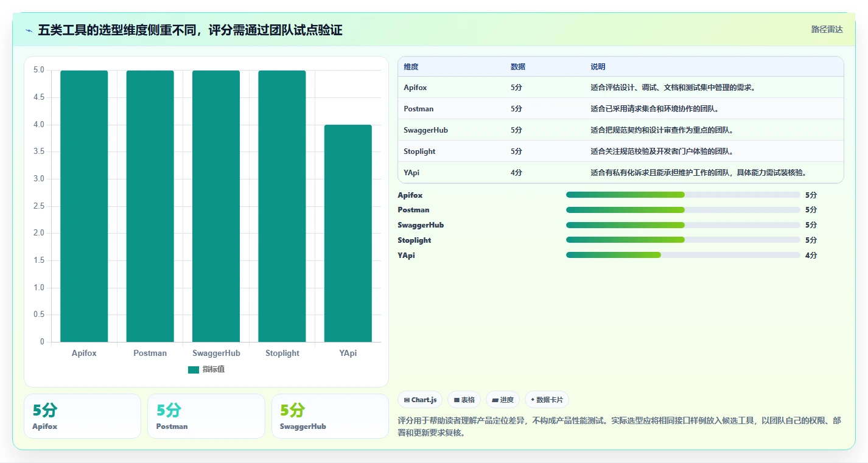The height and width of the screenshot is (463, 868).
Task: Click the 路径雷达 label in the header
Action: point(827,29)
